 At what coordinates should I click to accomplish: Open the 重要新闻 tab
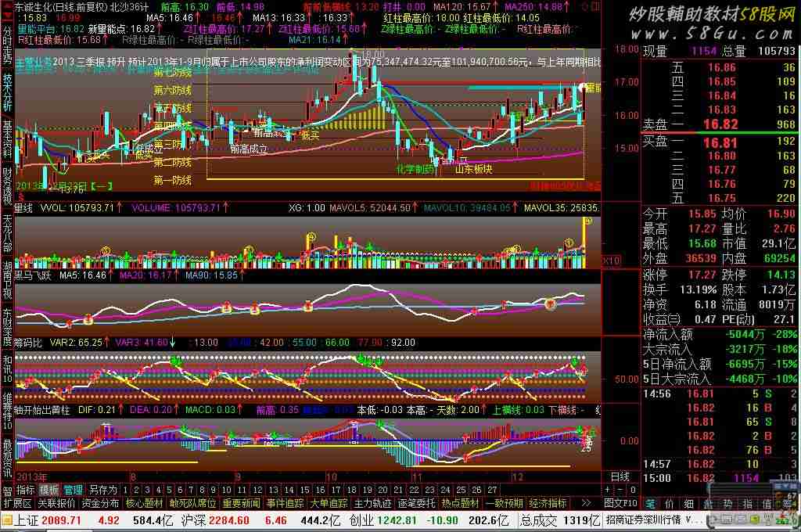(x=241, y=503)
